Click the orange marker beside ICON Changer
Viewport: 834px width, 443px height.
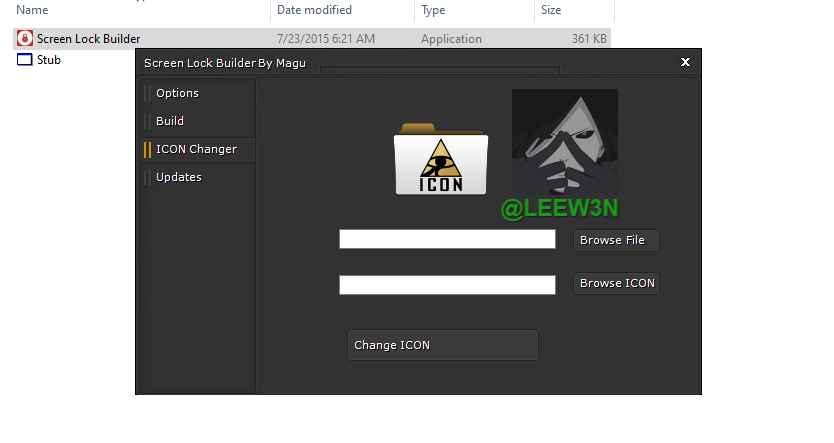(x=147, y=149)
